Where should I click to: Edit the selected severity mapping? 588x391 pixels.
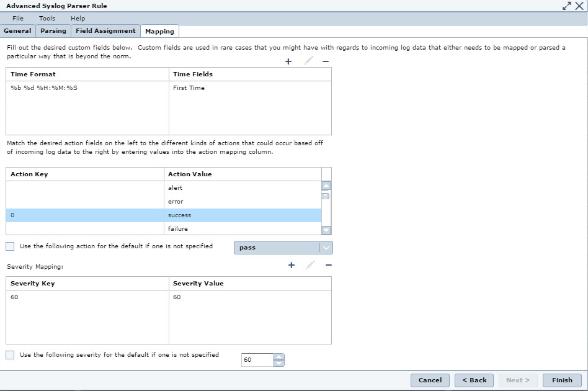(310, 265)
